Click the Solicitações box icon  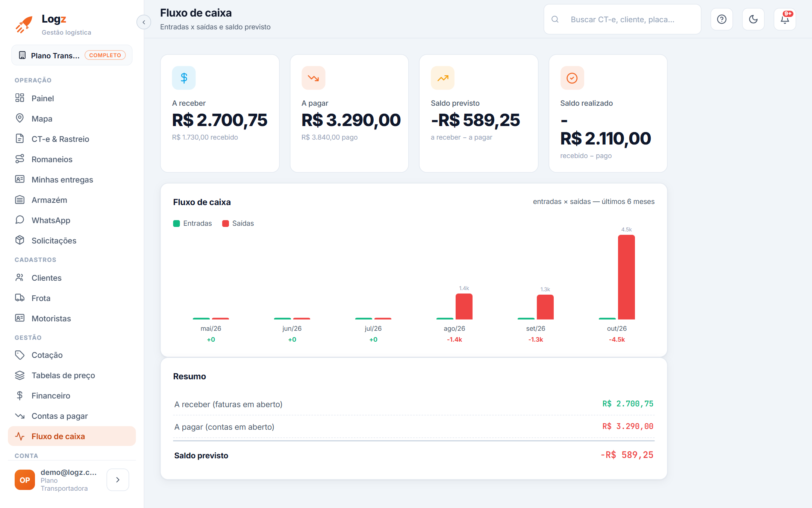click(20, 240)
